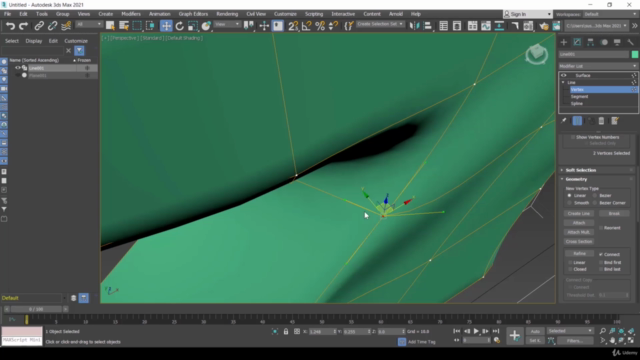The image size is (640, 360).
Task: Enable the Bind first checkbox
Action: 601,262
